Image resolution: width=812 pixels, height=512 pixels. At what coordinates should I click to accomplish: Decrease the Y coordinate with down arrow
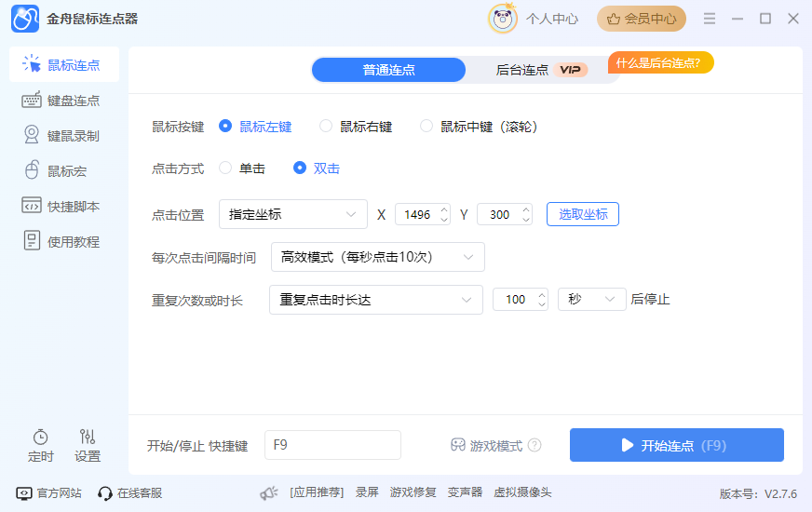[x=526, y=220]
